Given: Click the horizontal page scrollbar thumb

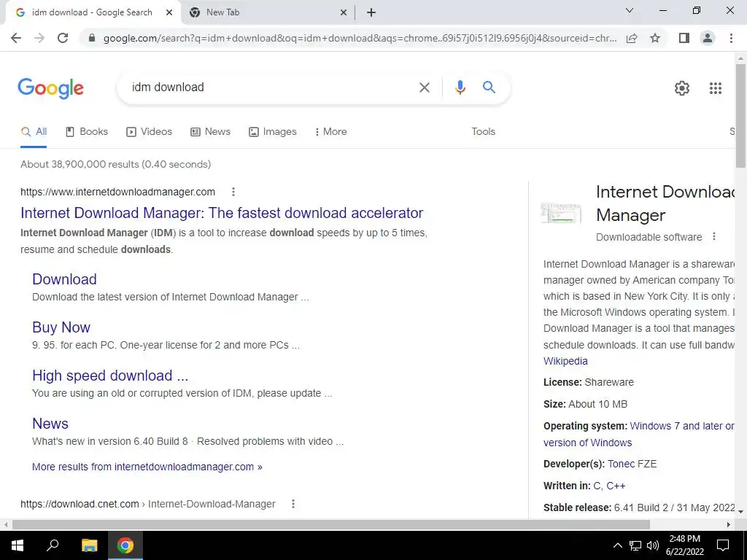Looking at the screenshot, I should point(330,525).
